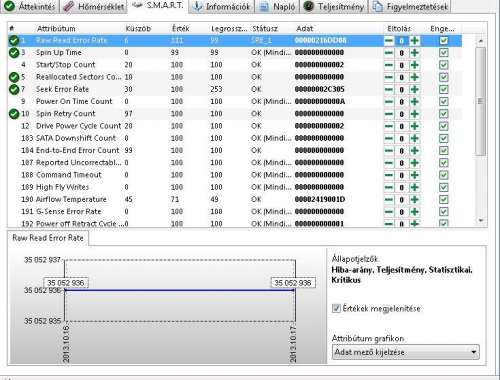Increase offset for Spin Retry Count

coord(415,114)
